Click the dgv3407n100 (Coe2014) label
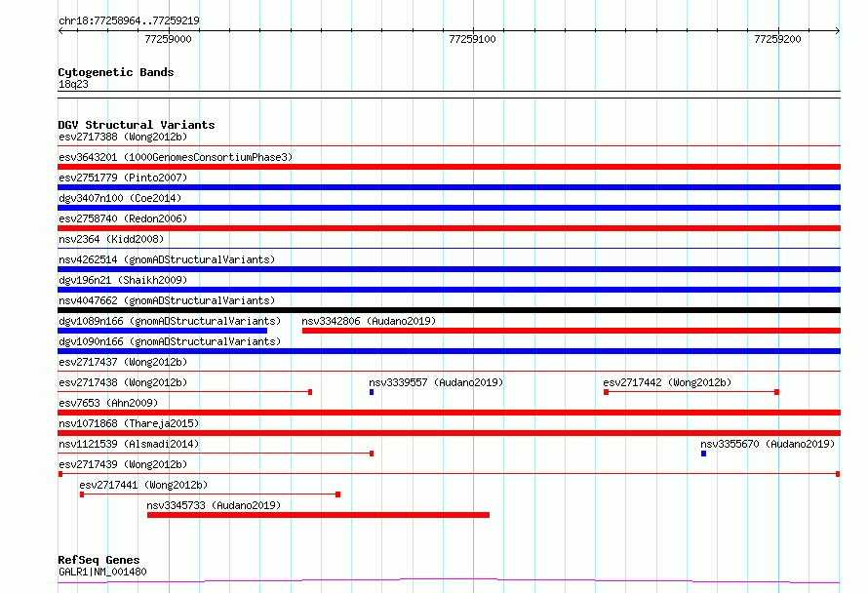868x593 pixels. [x=120, y=198]
